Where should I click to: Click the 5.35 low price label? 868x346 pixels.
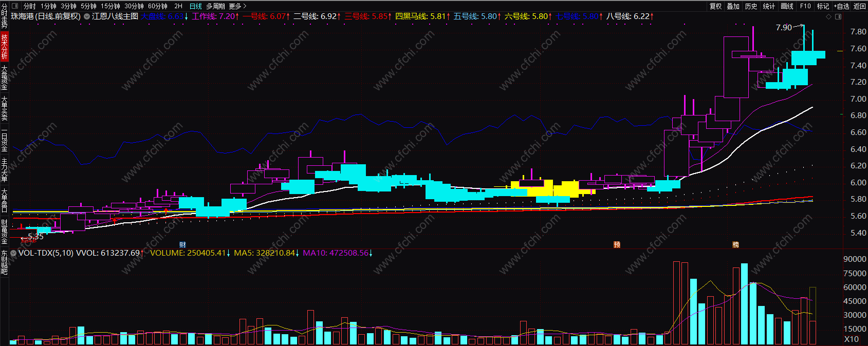[x=35, y=237]
